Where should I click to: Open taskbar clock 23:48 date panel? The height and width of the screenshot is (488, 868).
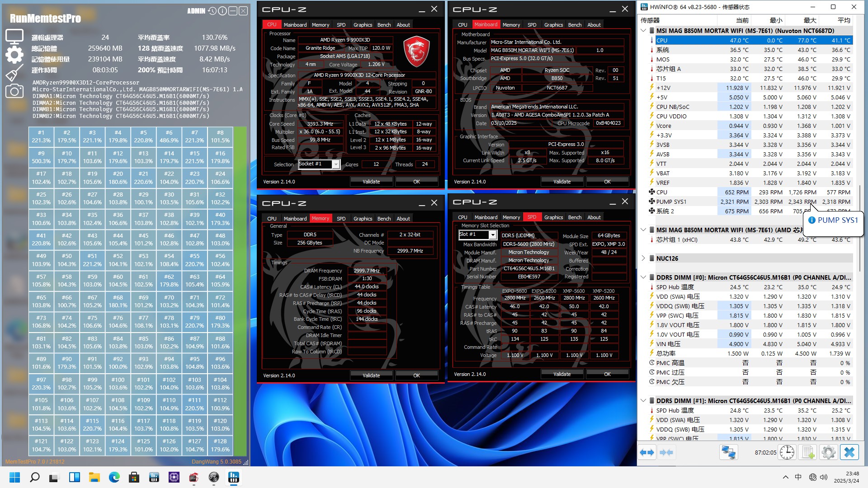pos(847,477)
